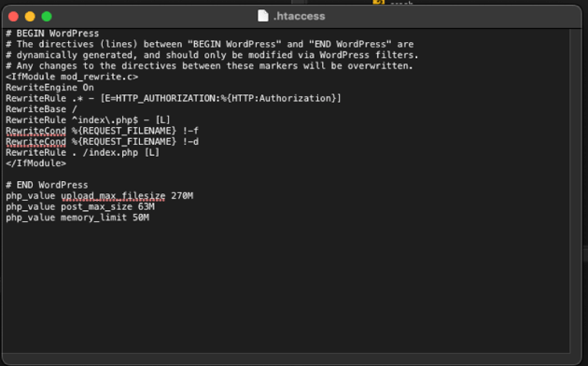Click the .htaccess document proxy icon
Screen dimensions: 588x366
click(263, 16)
